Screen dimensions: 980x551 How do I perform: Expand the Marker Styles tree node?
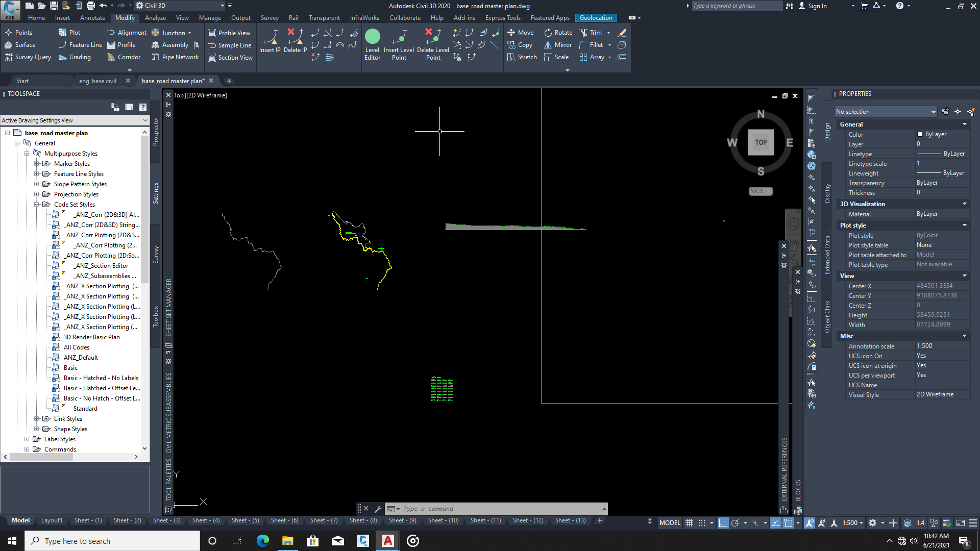click(x=37, y=164)
